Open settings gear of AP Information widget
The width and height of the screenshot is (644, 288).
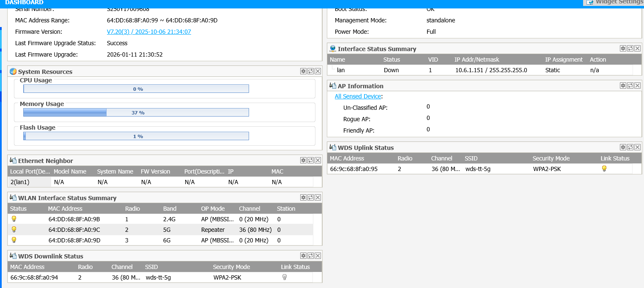click(x=623, y=86)
